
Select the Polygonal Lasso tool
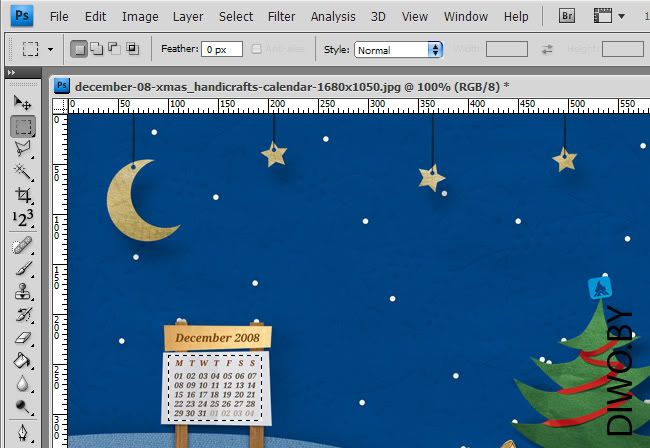tap(23, 149)
